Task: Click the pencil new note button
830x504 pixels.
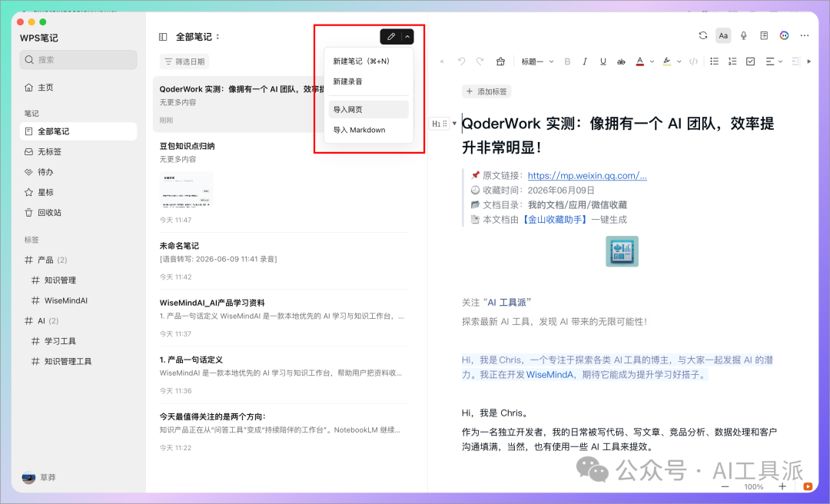Action: click(x=390, y=37)
